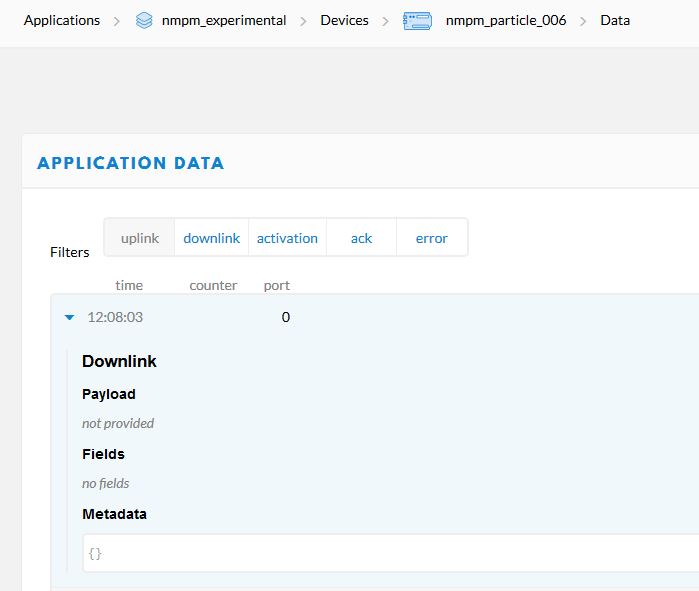Click the 'no fields' text
Viewport: 699px width, 591px height.
pyautogui.click(x=105, y=484)
